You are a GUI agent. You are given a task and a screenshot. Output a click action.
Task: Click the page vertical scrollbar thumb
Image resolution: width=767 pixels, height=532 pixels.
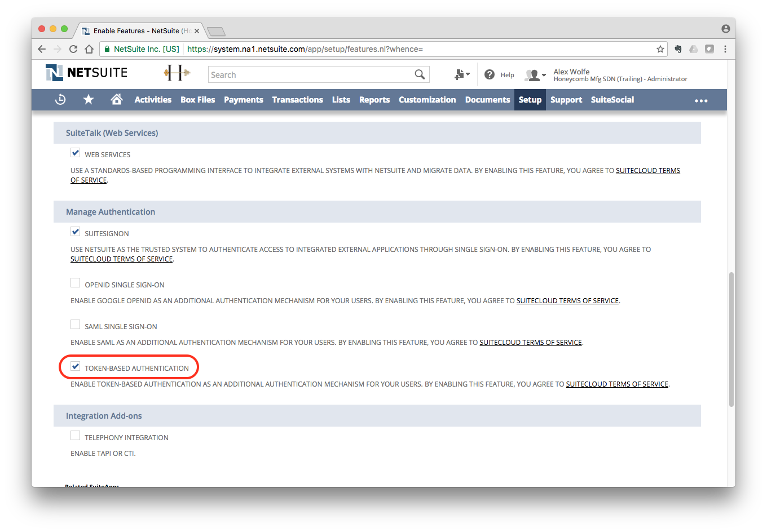point(731,339)
